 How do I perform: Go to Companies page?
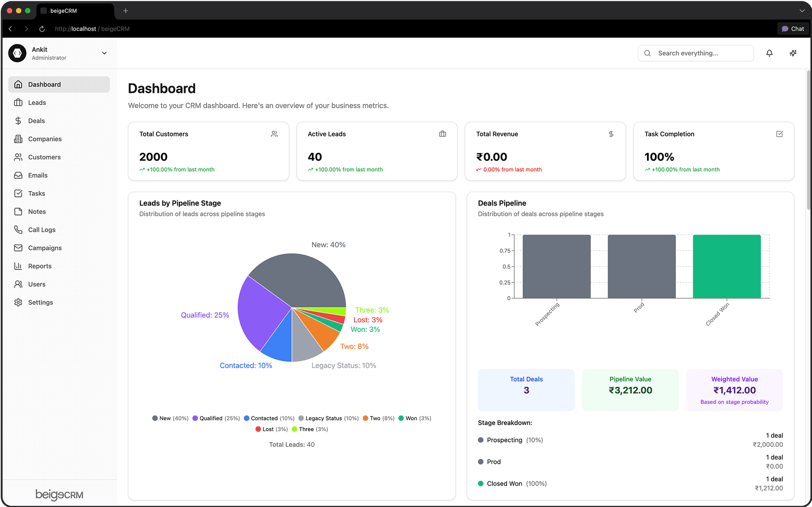pos(59,139)
